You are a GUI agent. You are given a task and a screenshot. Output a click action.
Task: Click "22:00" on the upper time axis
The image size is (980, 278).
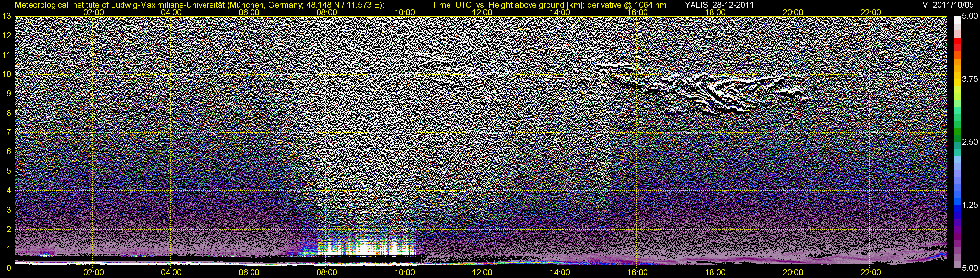pos(871,12)
